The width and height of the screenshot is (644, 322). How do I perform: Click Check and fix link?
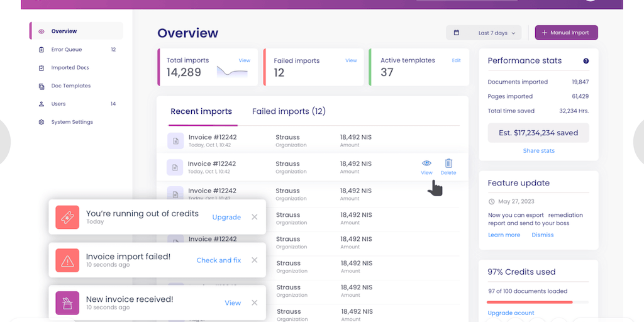218,260
